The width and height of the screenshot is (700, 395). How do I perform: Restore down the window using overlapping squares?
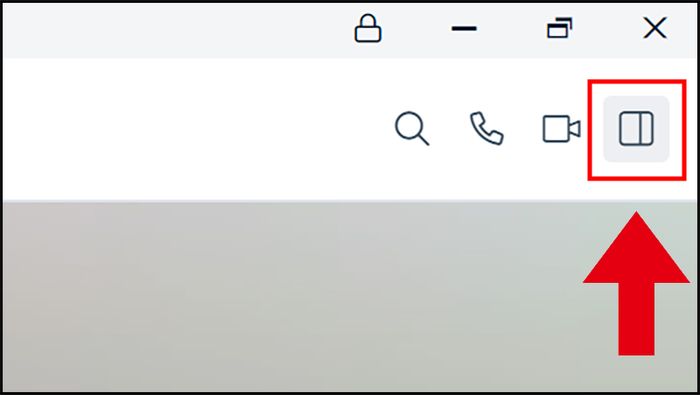(560, 28)
